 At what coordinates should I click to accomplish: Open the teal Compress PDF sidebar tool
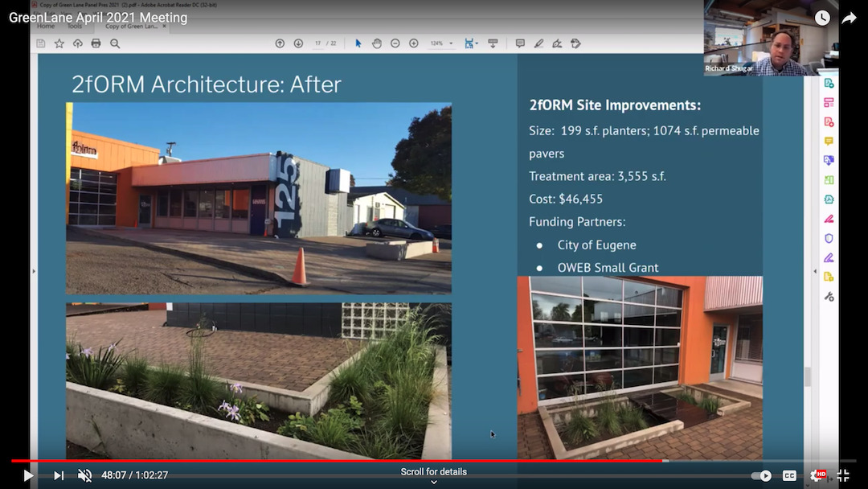point(829,199)
